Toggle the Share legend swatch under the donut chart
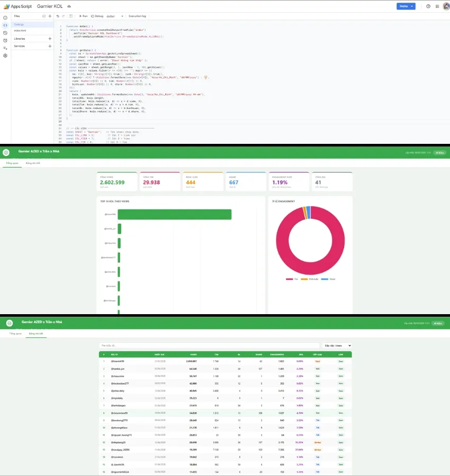The height and width of the screenshot is (476, 450). [325, 279]
